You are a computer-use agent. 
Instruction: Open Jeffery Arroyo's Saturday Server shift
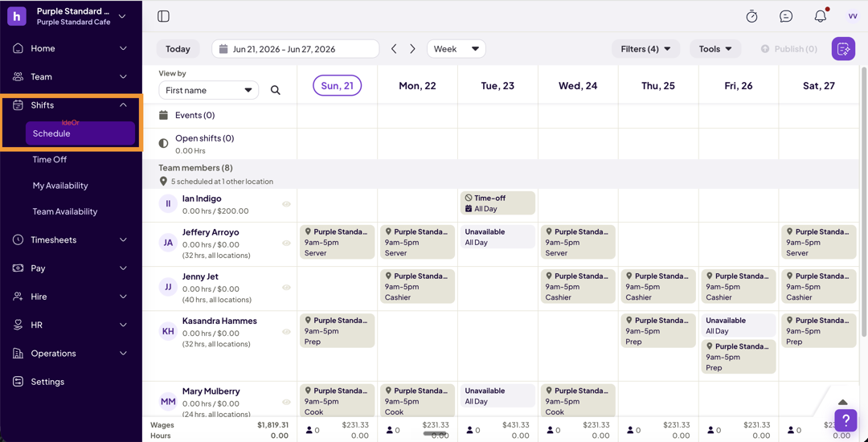(819, 243)
